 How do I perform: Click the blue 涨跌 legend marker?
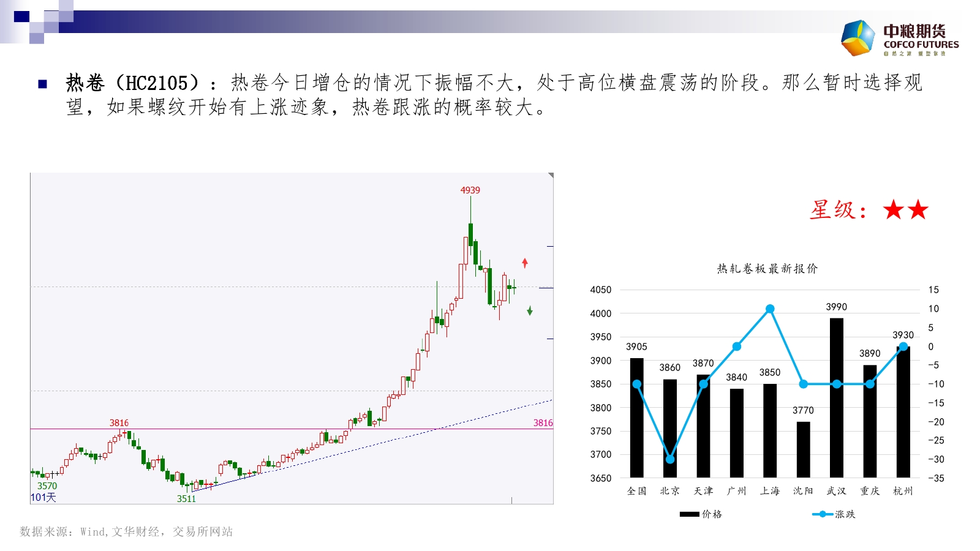(822, 514)
